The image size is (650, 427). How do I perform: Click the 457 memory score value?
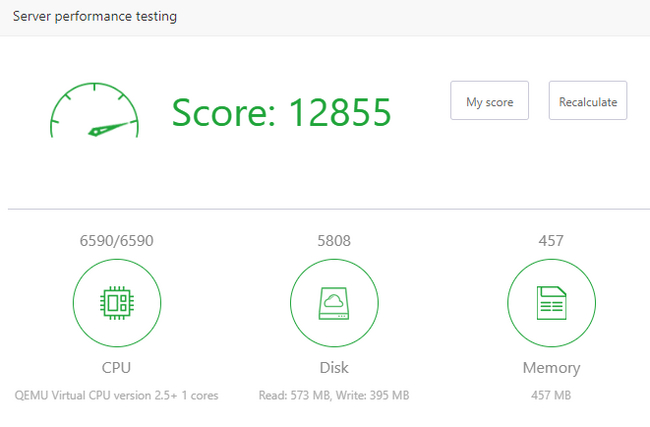[551, 241]
